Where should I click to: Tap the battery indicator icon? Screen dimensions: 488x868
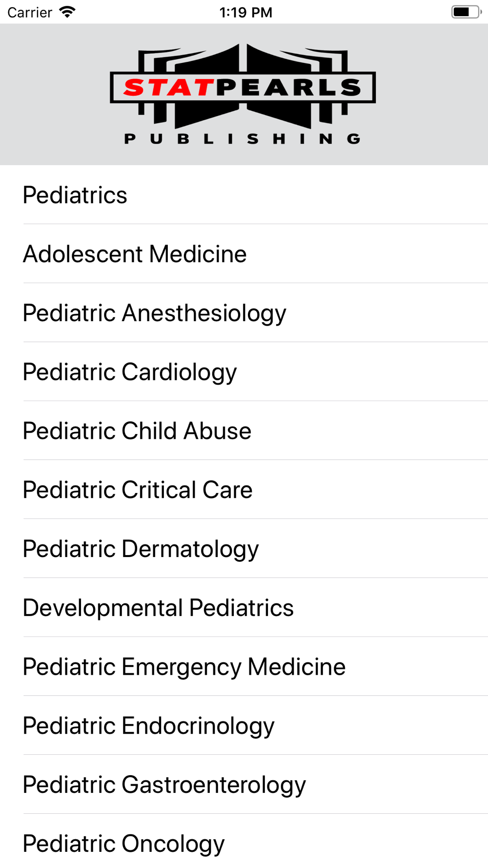[x=466, y=12]
